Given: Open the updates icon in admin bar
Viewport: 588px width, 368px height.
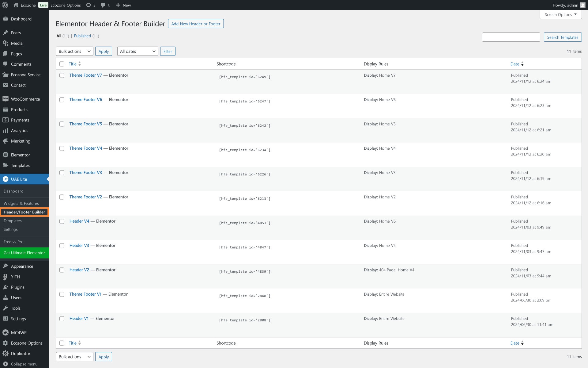Looking at the screenshot, I should tap(89, 5).
